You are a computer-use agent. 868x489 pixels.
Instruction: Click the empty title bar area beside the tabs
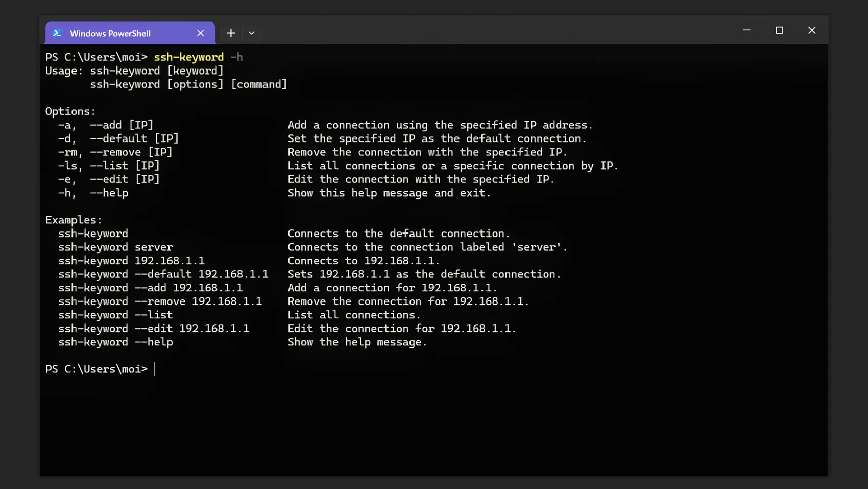(485, 31)
